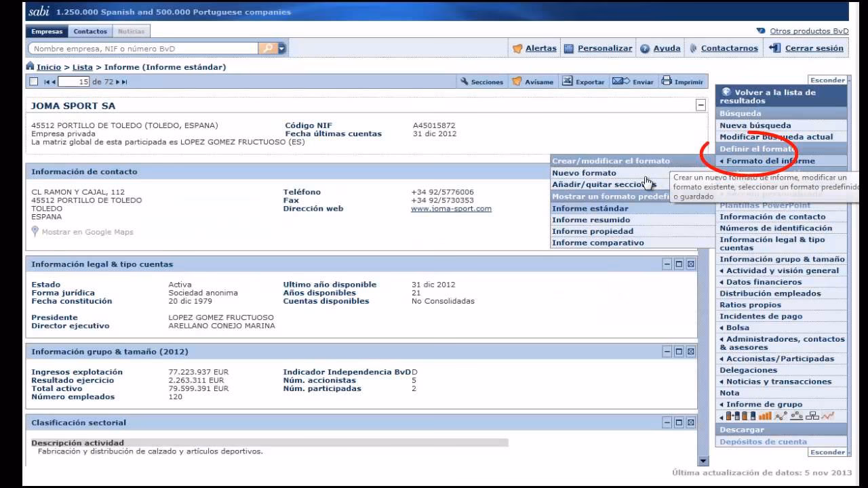Switch to the Empresas tab

pyautogui.click(x=47, y=31)
